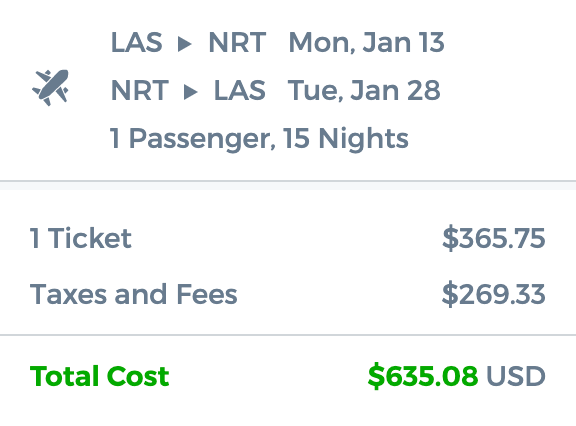Click the 15 Nights duration text

[x=345, y=138]
